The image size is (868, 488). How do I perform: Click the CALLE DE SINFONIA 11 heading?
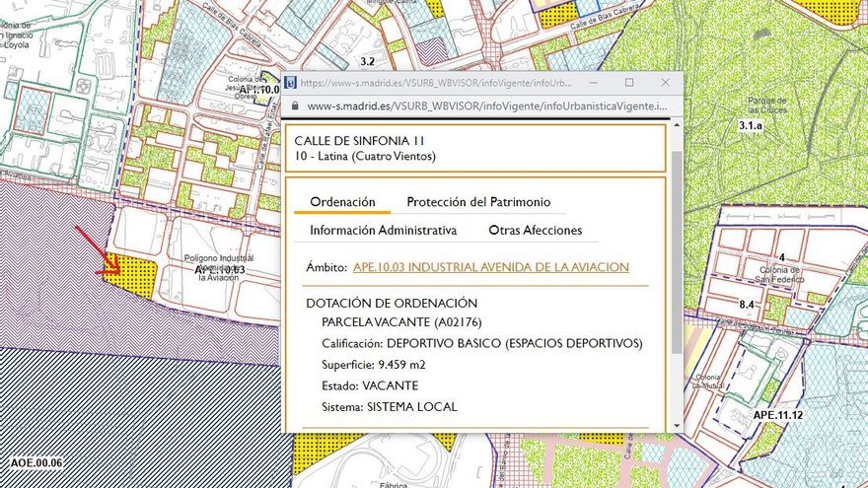tap(359, 141)
